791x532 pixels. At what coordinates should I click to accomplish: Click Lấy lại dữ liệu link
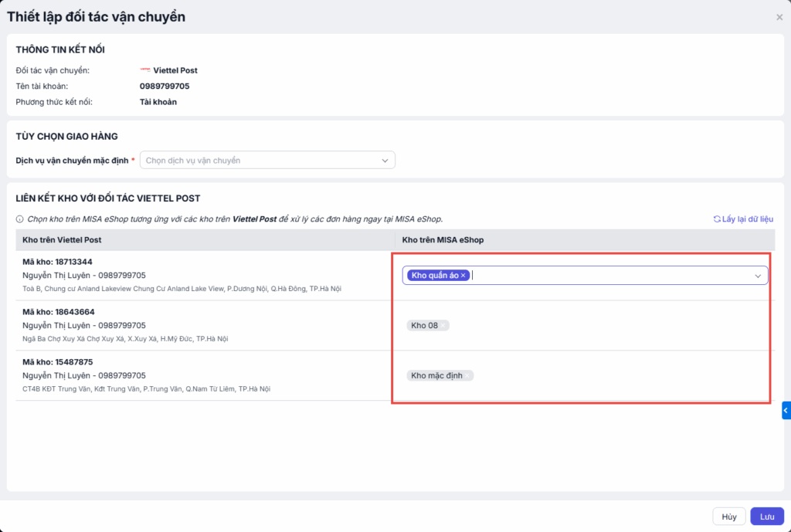click(748, 219)
